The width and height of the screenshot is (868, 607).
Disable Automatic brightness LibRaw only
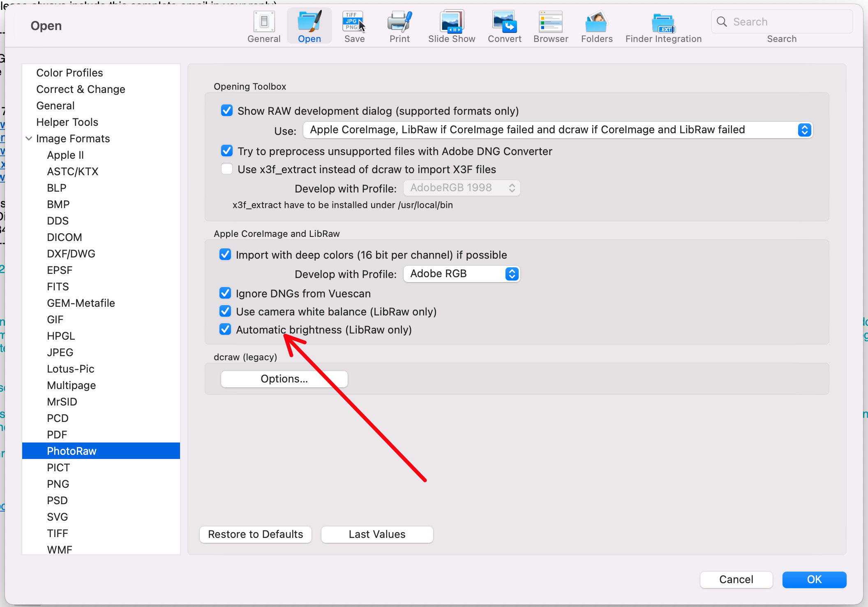[226, 330]
